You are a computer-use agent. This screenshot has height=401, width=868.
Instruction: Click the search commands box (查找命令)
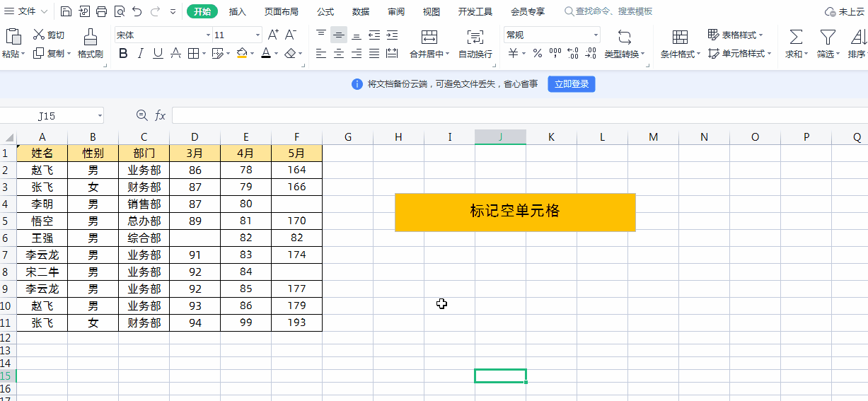tap(609, 11)
